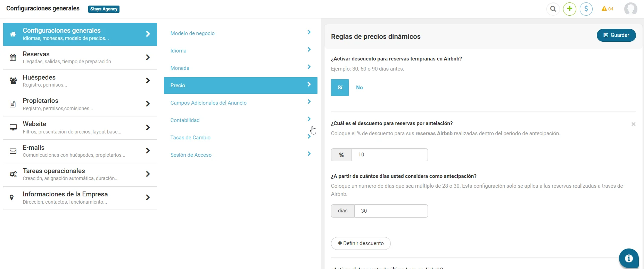Click the días anticipation input field

coord(391,211)
